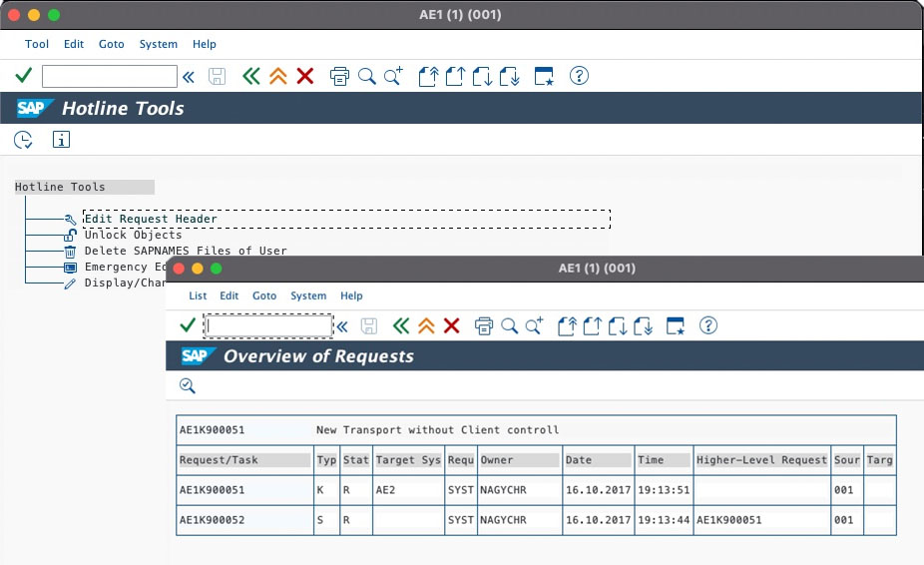Click command field in Overview of Requests window
Image resolution: width=924 pixels, height=565 pixels.
point(268,326)
